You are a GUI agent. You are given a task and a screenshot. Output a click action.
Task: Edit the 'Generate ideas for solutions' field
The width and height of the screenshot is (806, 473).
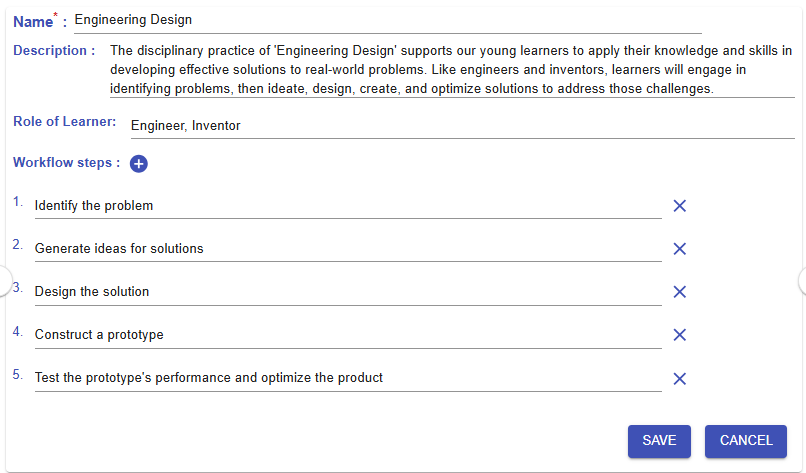(347, 249)
